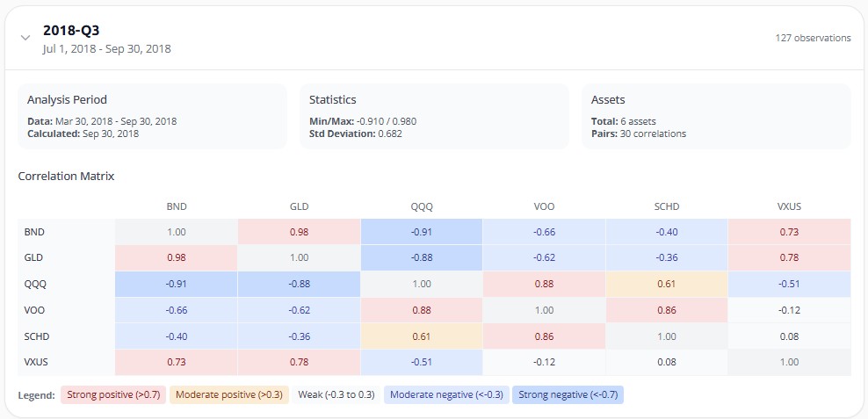This screenshot has width=868, height=419.
Task: Click the QQQ row, SCHD column cell 0.61
Action: pos(667,284)
